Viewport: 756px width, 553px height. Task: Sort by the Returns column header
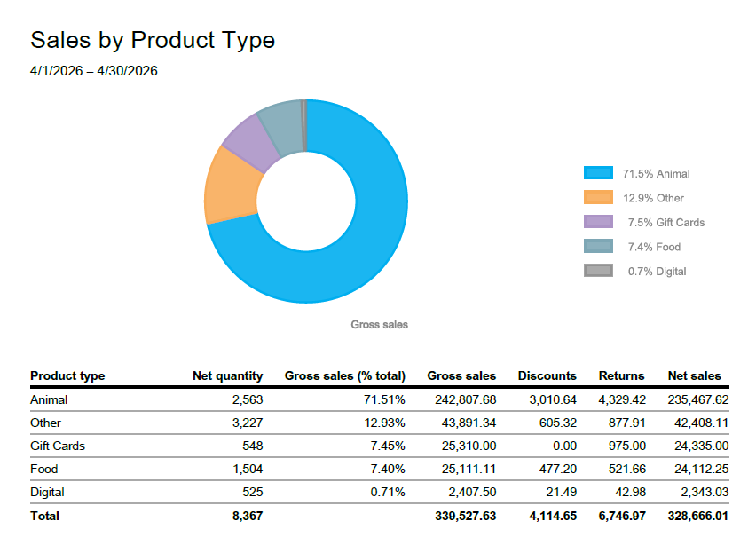pos(621,375)
